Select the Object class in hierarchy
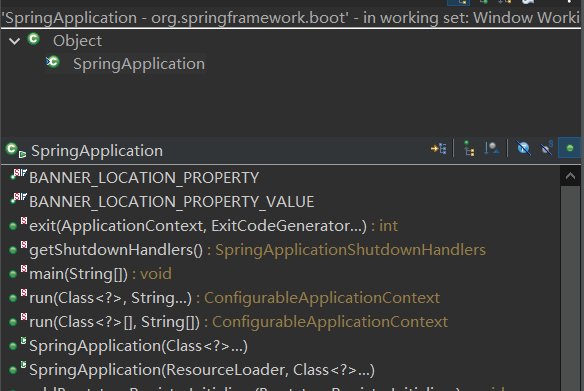This screenshot has height=391, width=584. pos(77,41)
